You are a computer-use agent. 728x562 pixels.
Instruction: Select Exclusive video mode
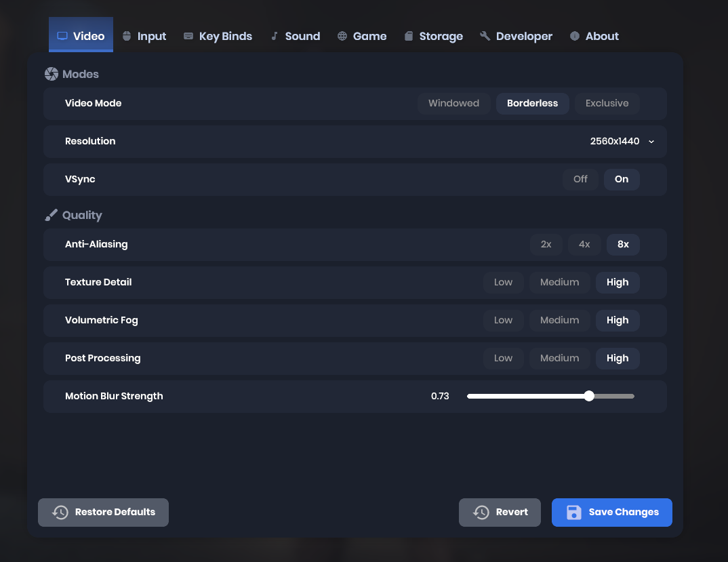coord(607,103)
